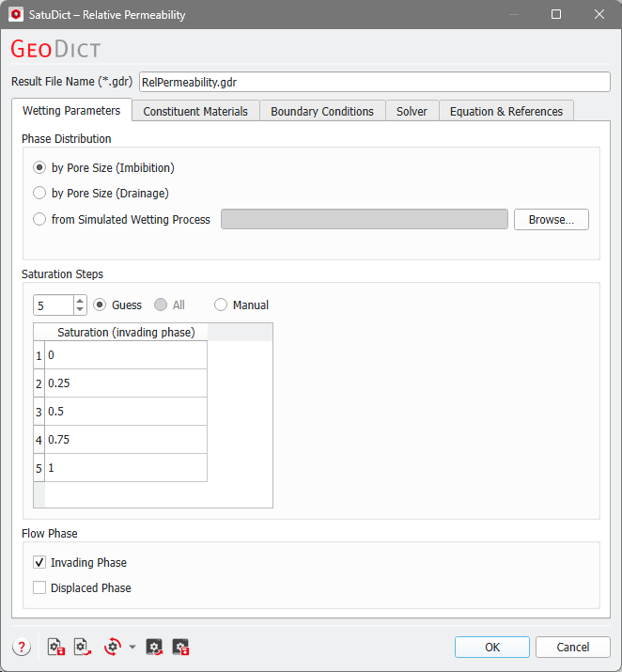Click the save settings to file icon

pyautogui.click(x=56, y=647)
